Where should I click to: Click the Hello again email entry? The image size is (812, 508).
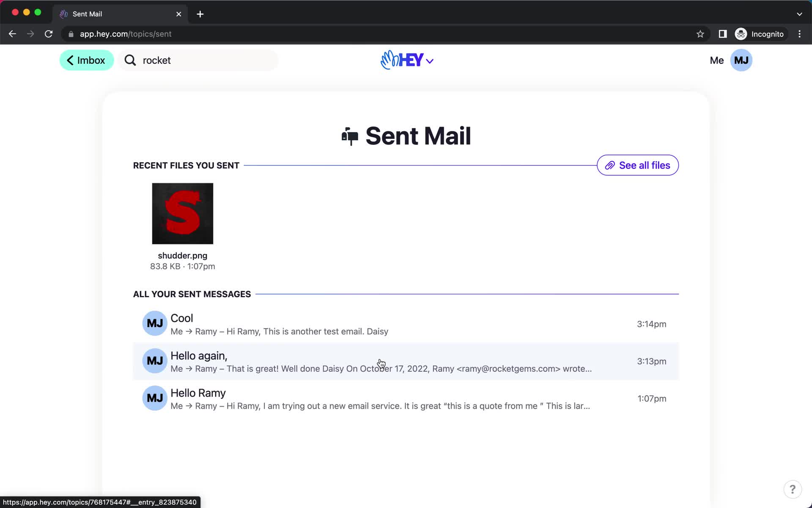click(x=406, y=362)
